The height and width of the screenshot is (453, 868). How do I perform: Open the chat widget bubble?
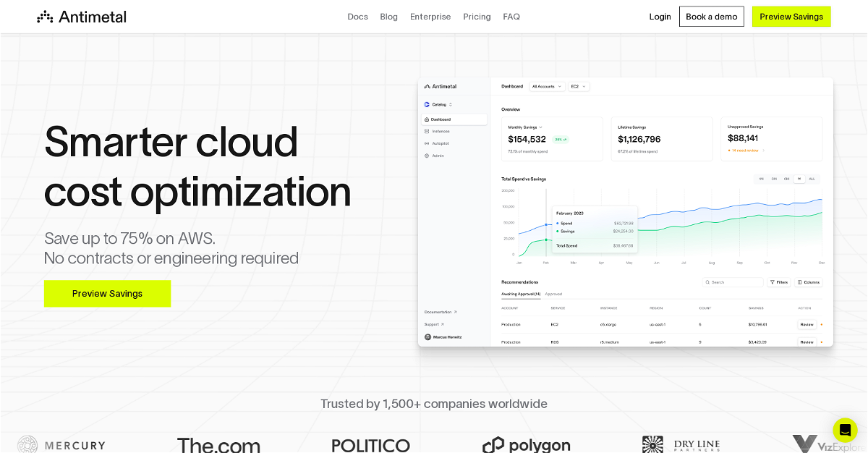point(844,430)
